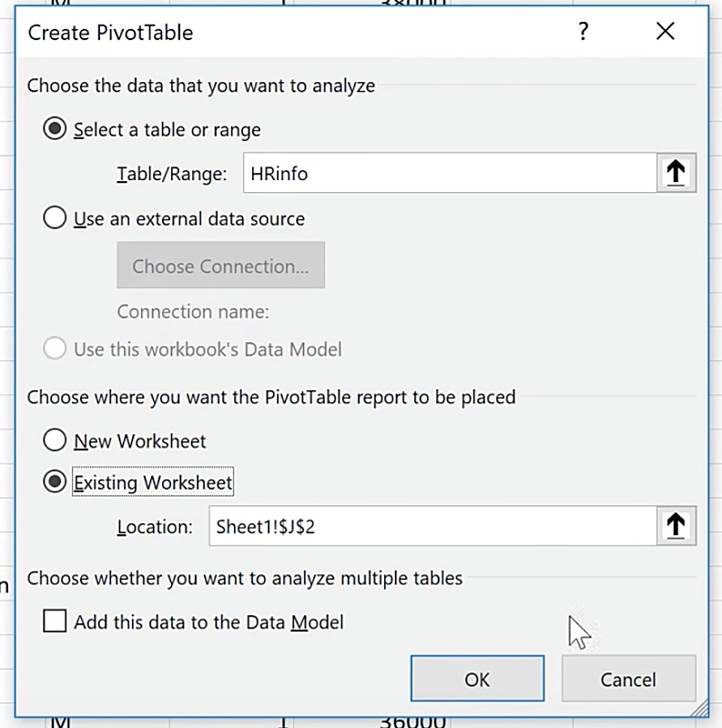The width and height of the screenshot is (722, 728).
Task: Click the 'Table/Range:' label text
Action: 171,174
